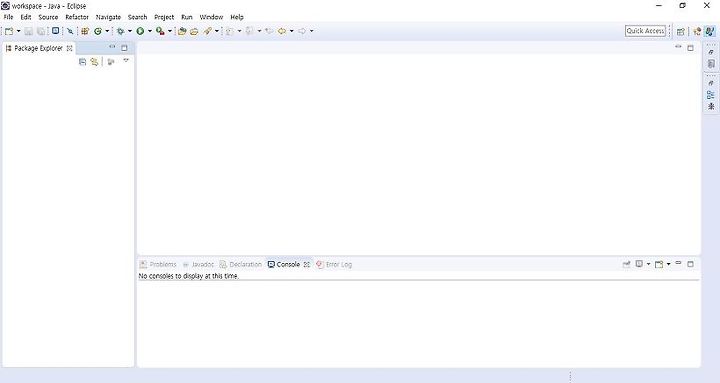Open the Package Explorer view menu arrow
The image size is (720, 383).
pos(126,61)
